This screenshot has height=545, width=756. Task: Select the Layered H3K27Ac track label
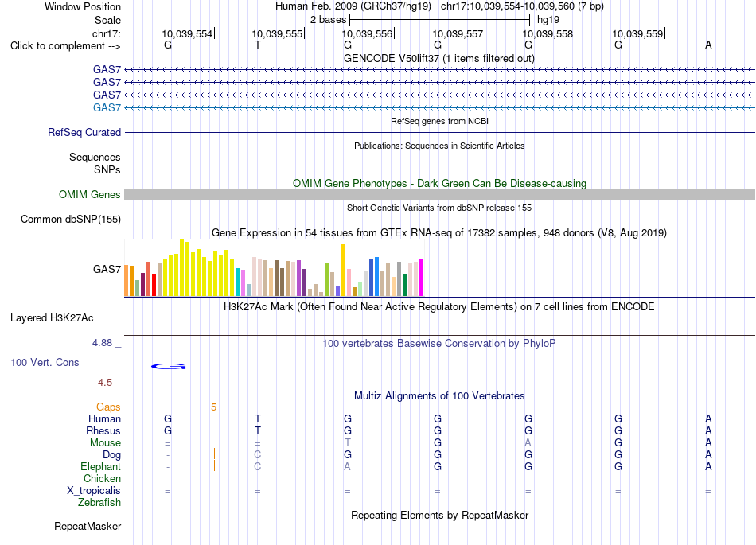(52, 318)
